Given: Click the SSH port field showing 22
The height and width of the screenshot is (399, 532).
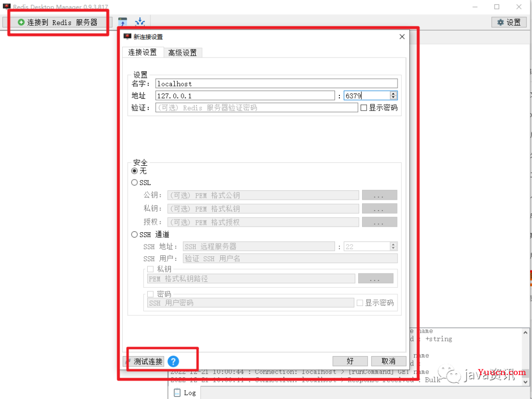Looking at the screenshot, I should click(x=367, y=246).
